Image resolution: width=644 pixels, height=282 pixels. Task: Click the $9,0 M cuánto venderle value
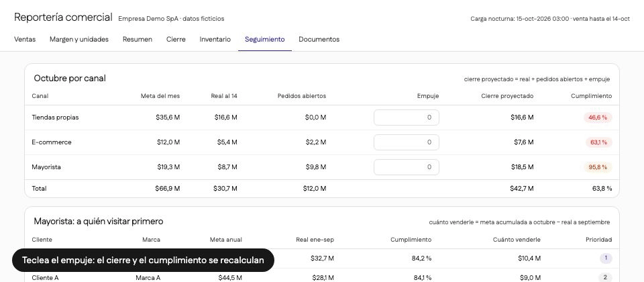pyautogui.click(x=530, y=278)
